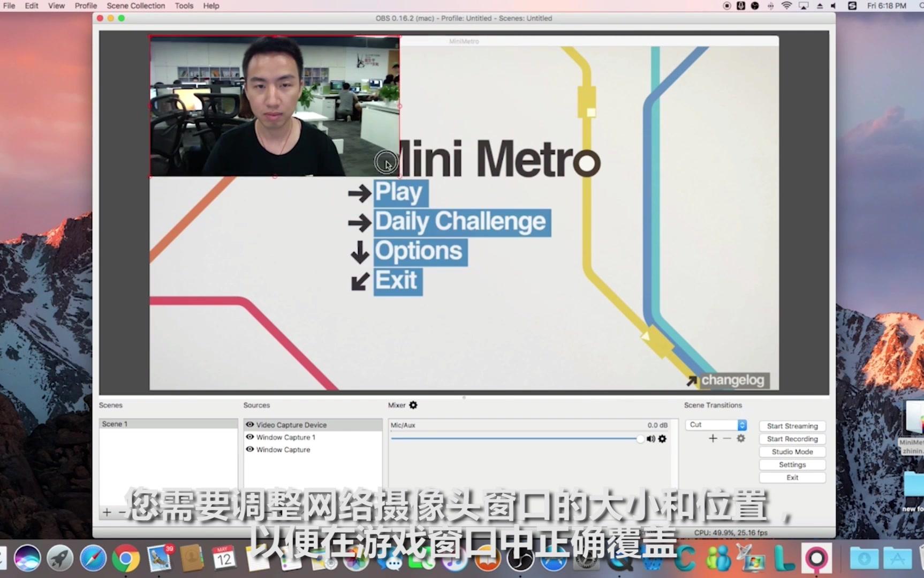Launch Safari from the dock
The height and width of the screenshot is (578, 924).
click(x=93, y=559)
